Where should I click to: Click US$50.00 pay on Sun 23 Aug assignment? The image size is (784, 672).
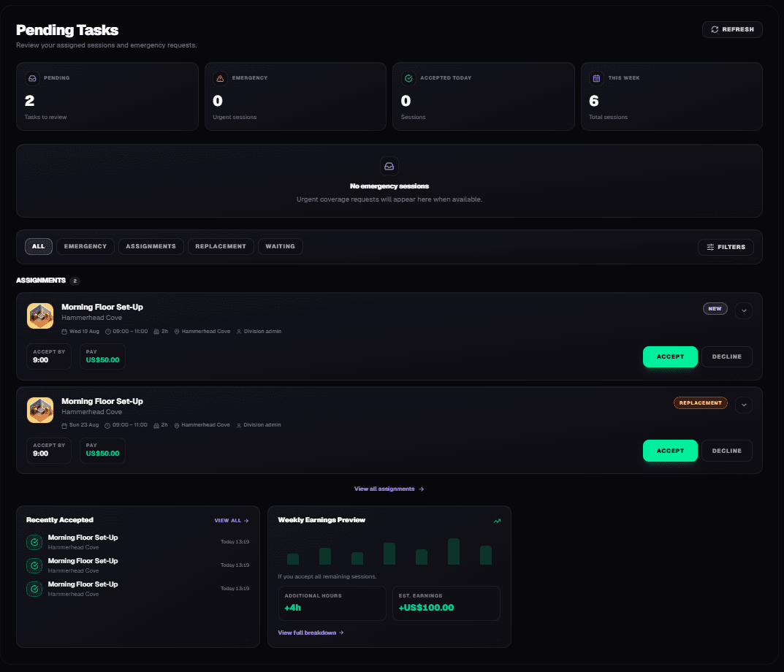point(102,454)
